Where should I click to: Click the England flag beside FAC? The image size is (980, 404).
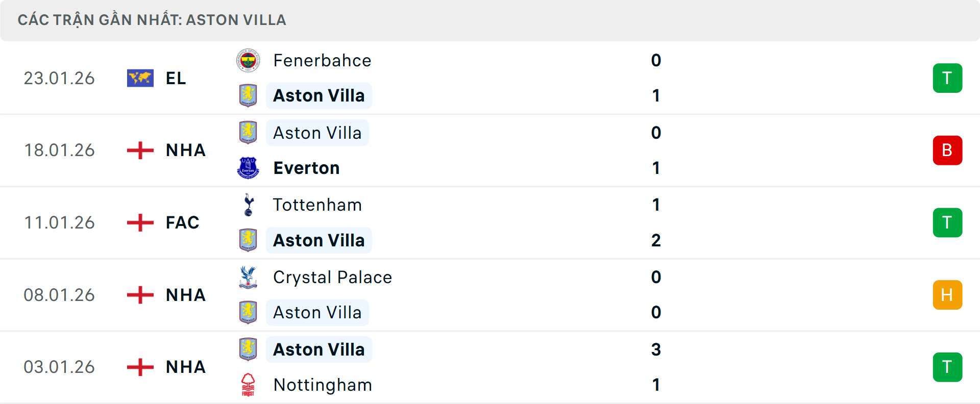(x=140, y=222)
